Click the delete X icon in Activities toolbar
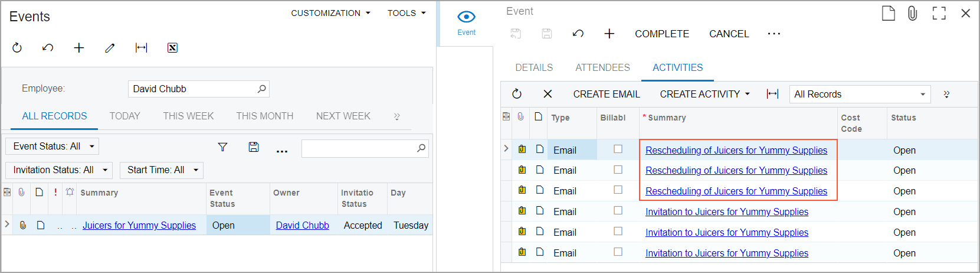 (548, 94)
